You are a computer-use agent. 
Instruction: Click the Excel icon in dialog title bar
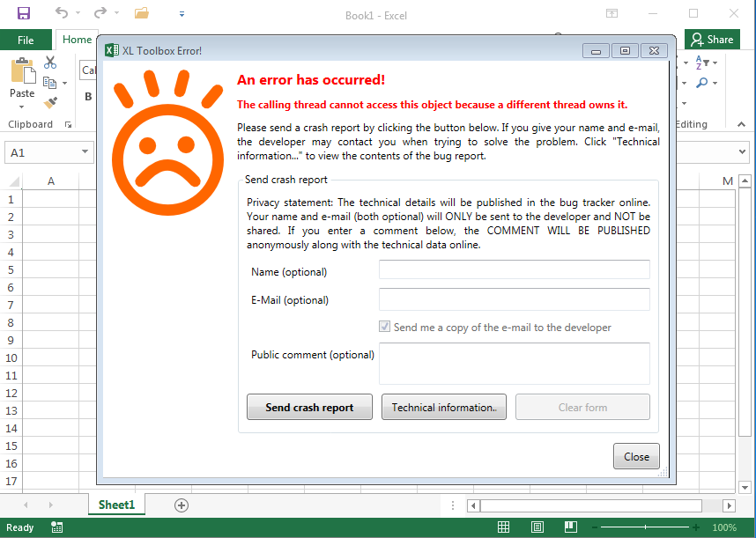coord(111,50)
